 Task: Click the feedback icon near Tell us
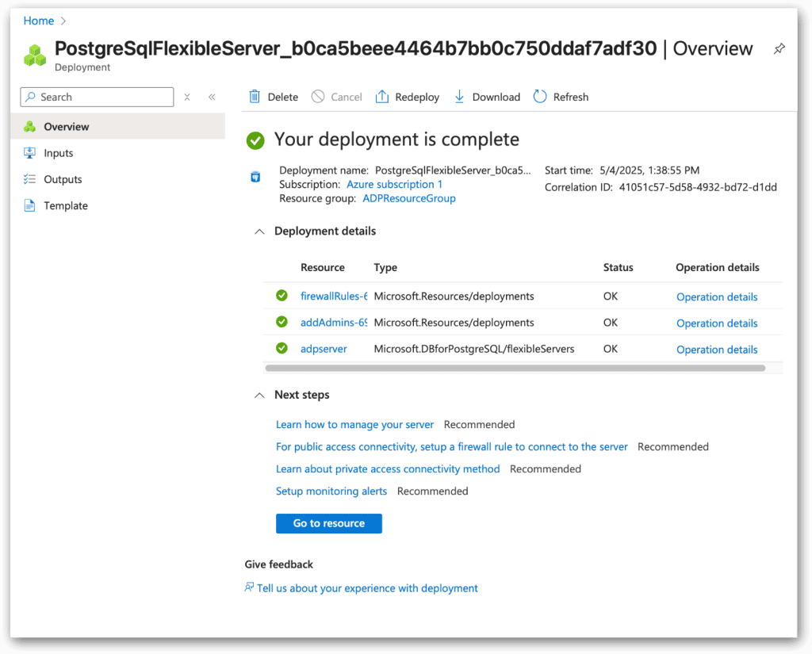pos(250,587)
